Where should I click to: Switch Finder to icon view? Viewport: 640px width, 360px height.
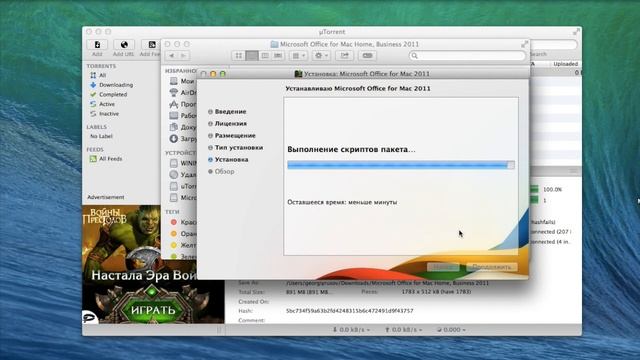pyautogui.click(x=239, y=56)
